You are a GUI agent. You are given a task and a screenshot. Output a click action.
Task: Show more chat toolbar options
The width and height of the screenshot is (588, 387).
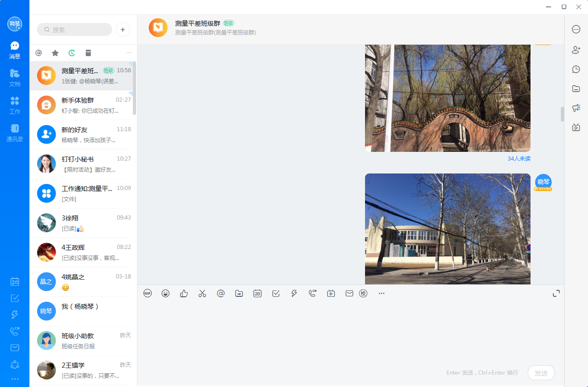[x=382, y=293]
